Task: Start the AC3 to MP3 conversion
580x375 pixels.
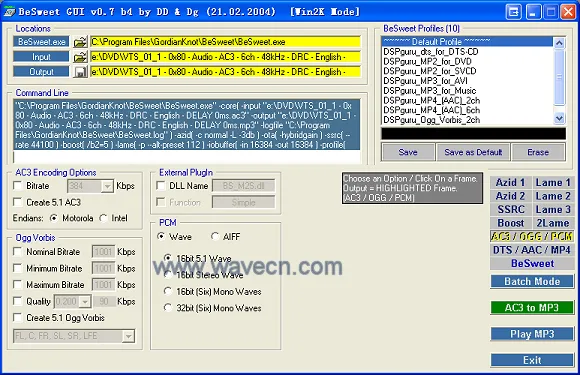Action: (x=532, y=308)
